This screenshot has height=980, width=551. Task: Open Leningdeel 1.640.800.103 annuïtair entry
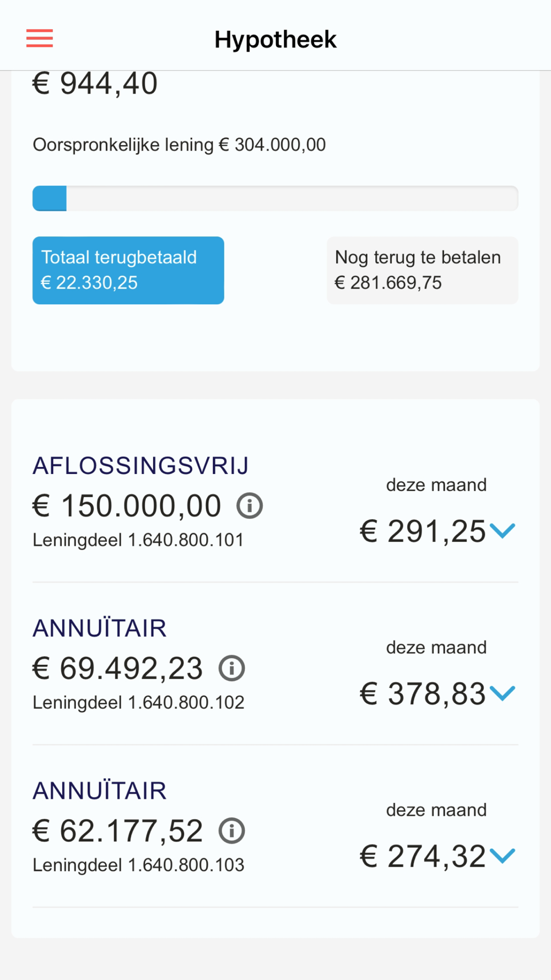138,865
